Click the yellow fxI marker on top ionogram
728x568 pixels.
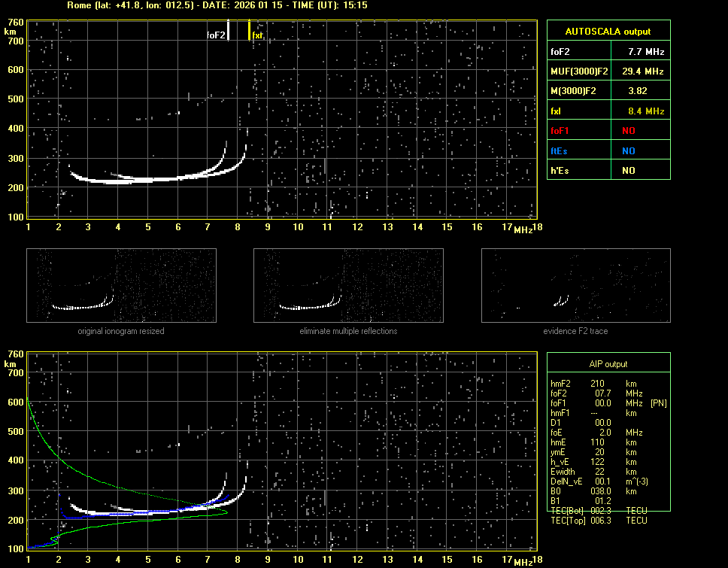click(249, 30)
